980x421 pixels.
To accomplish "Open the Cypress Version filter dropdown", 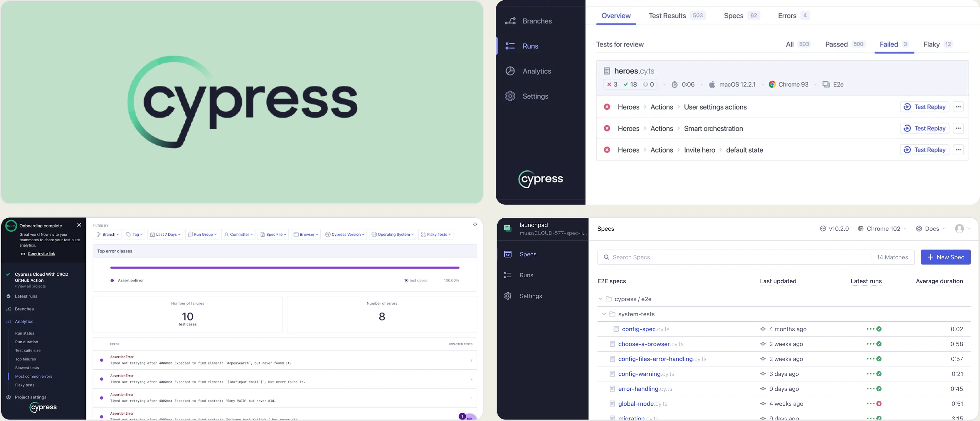I will pos(345,234).
